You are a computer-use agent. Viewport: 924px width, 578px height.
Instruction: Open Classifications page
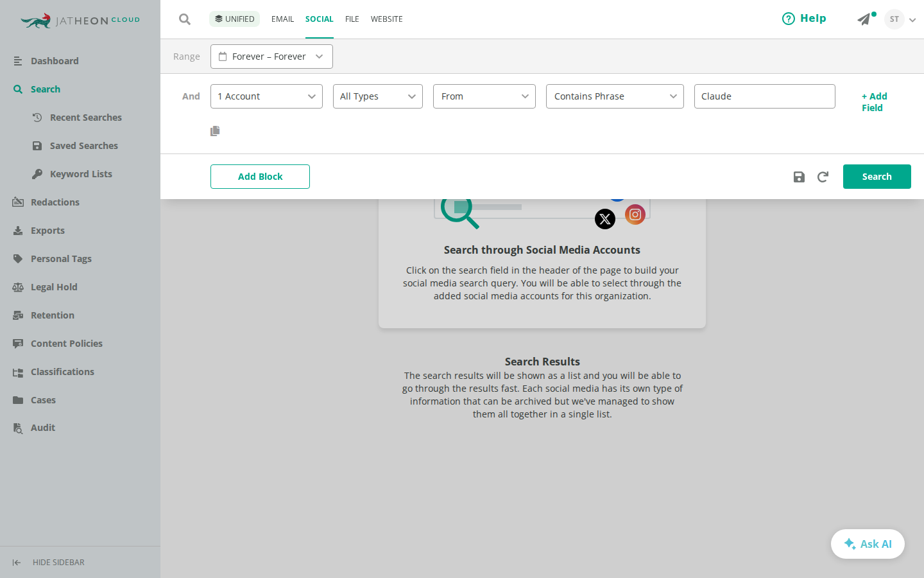tap(62, 372)
